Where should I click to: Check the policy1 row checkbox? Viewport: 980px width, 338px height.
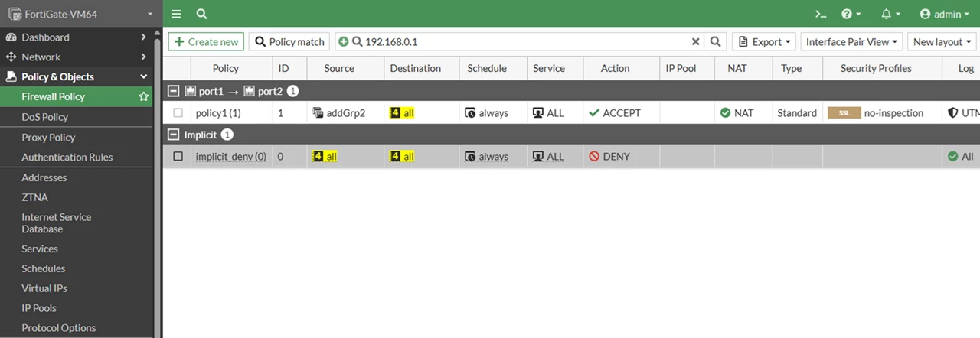point(178,112)
